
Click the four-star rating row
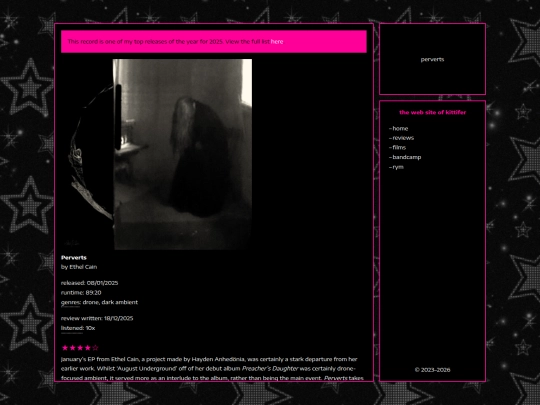80,348
